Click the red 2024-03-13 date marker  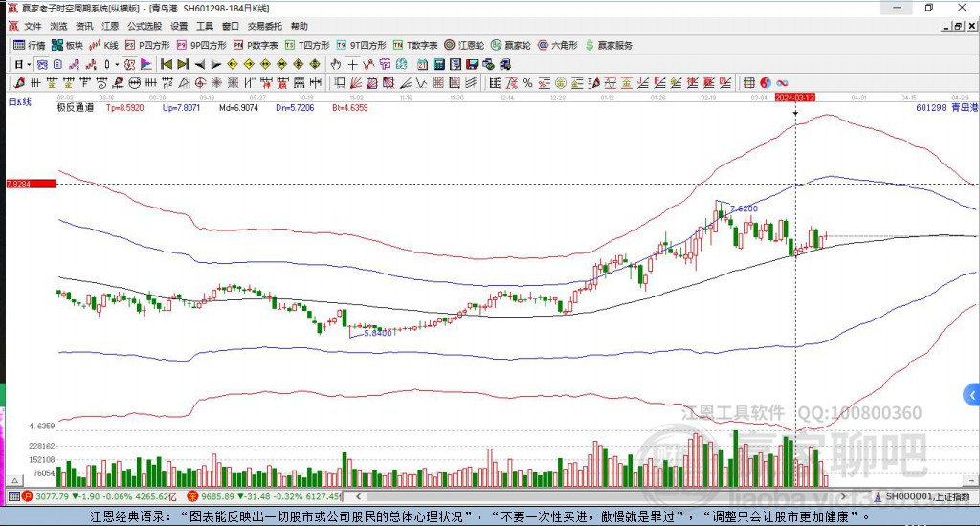[x=795, y=98]
